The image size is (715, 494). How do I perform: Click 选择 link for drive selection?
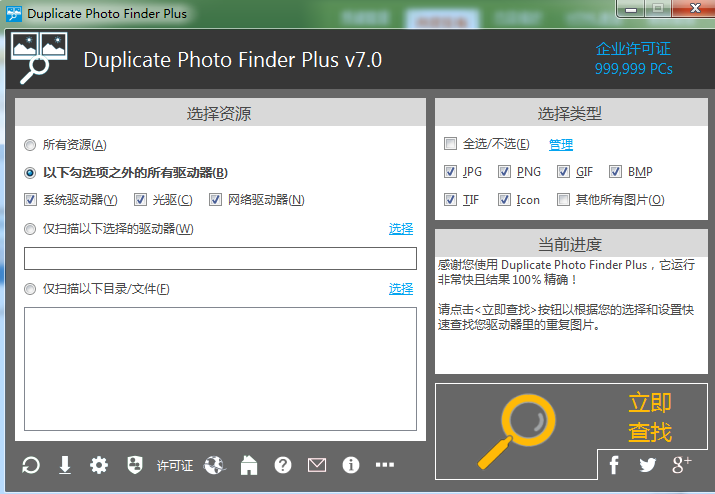point(401,229)
